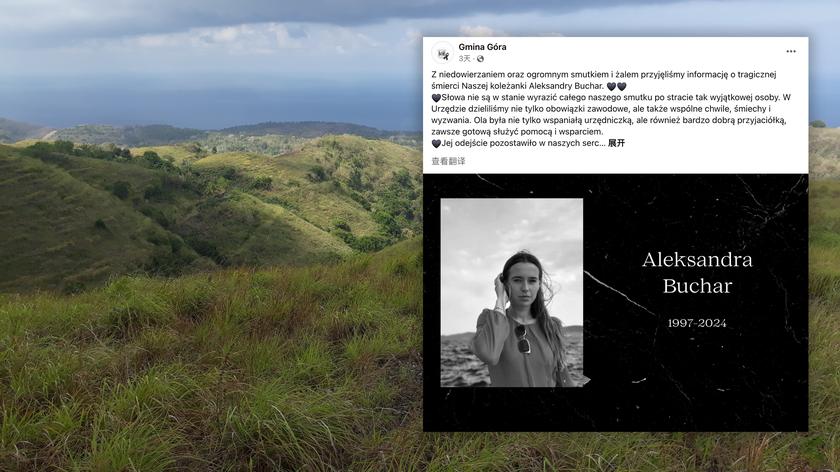Click the white crack line on the marble card
The image size is (840, 472).
coord(619,293)
